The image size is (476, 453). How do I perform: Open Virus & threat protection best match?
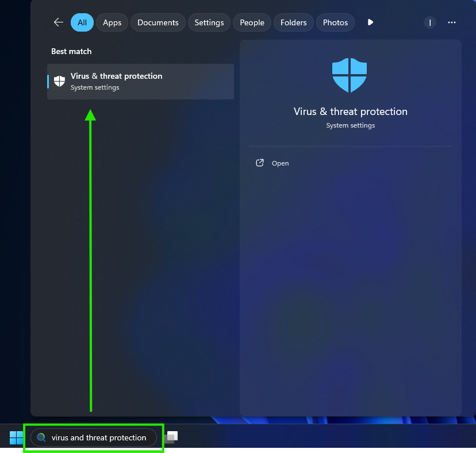140,82
